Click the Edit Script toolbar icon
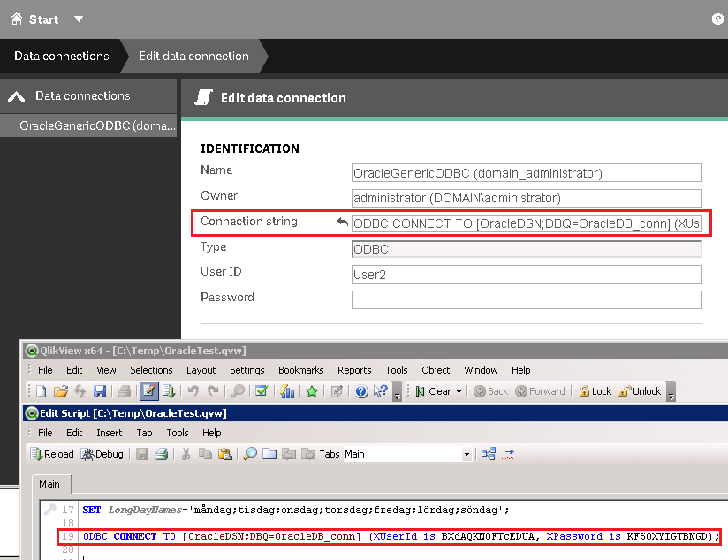Image resolution: width=728 pixels, height=560 pixels. (x=148, y=391)
